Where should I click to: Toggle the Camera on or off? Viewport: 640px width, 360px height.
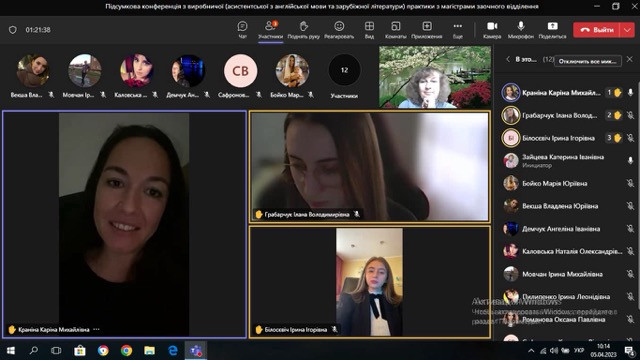[492, 27]
